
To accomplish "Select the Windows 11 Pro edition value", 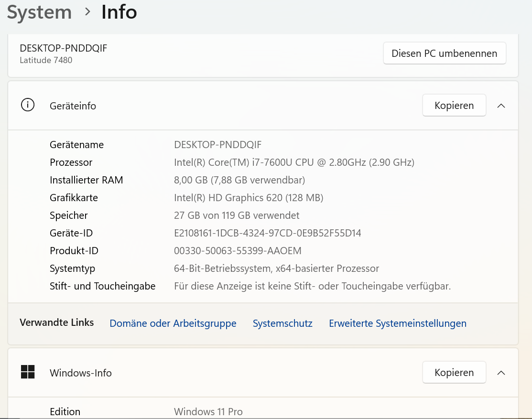I will tap(208, 411).
